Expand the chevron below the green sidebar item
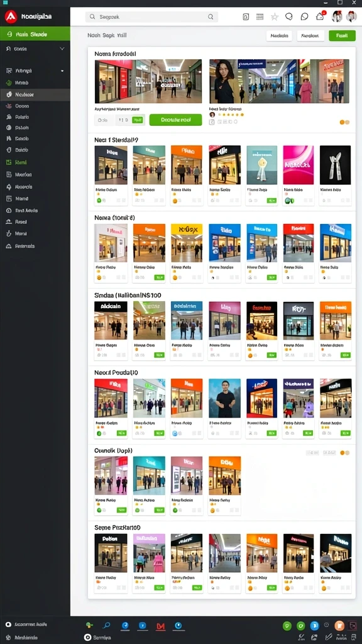Viewport: 362px width, 644px height. coord(62,48)
